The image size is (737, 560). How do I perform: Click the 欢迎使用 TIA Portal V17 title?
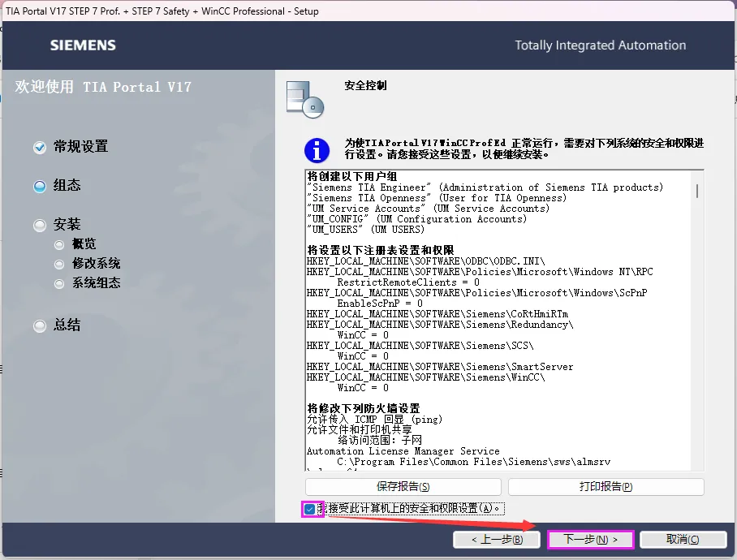pyautogui.click(x=103, y=87)
